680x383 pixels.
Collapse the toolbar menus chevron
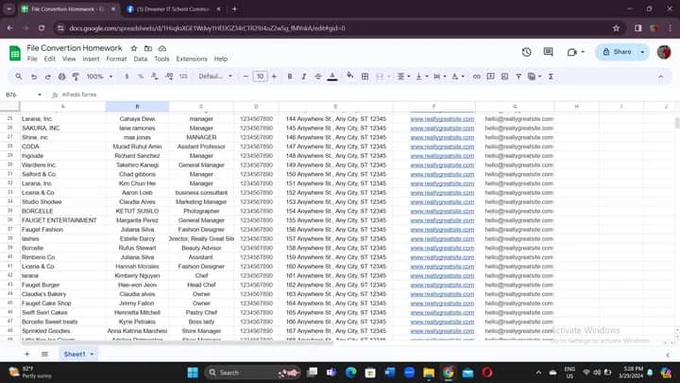660,77
